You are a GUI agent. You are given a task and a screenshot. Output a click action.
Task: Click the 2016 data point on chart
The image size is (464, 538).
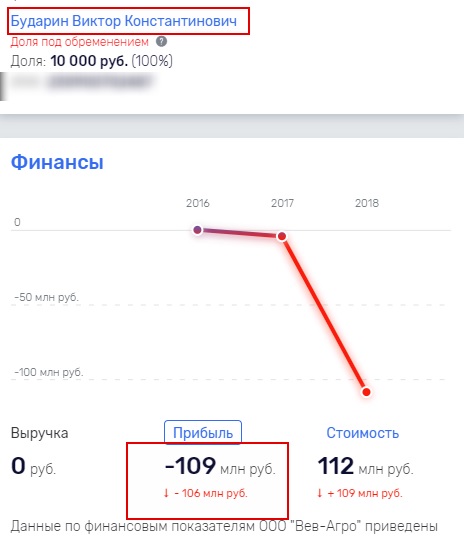(x=197, y=230)
